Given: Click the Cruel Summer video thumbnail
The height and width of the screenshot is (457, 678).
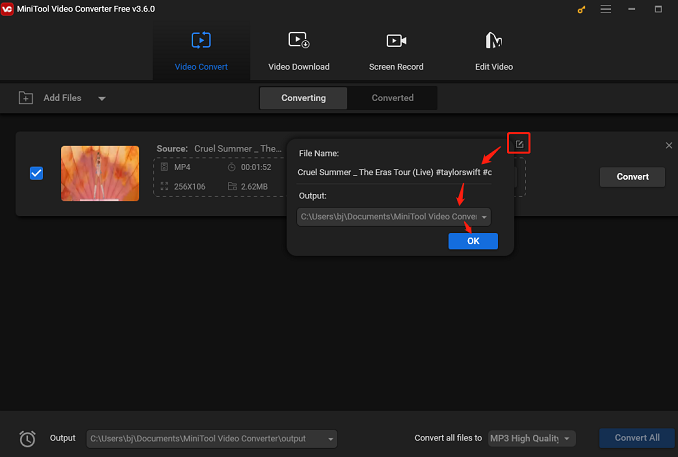Looking at the screenshot, I should (100, 173).
